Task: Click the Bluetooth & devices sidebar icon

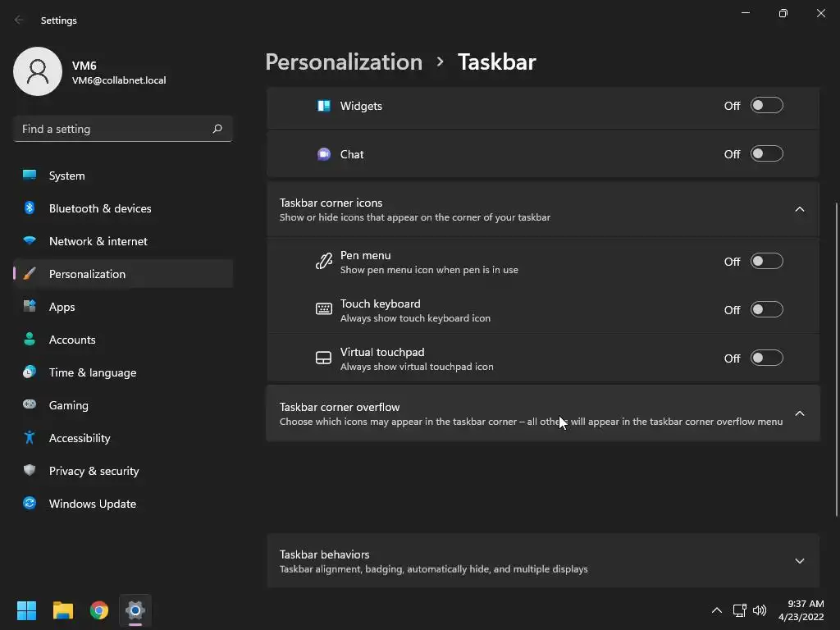Action: coord(30,208)
